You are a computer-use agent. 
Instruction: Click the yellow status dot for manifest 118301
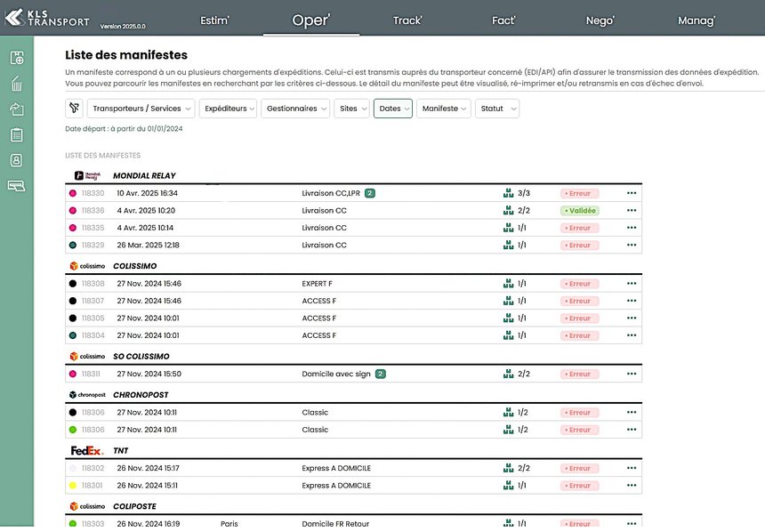[72, 486]
